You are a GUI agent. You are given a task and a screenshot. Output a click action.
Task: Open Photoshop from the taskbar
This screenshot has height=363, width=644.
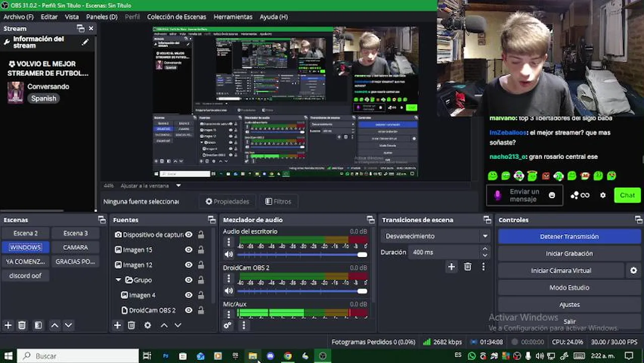click(x=165, y=356)
